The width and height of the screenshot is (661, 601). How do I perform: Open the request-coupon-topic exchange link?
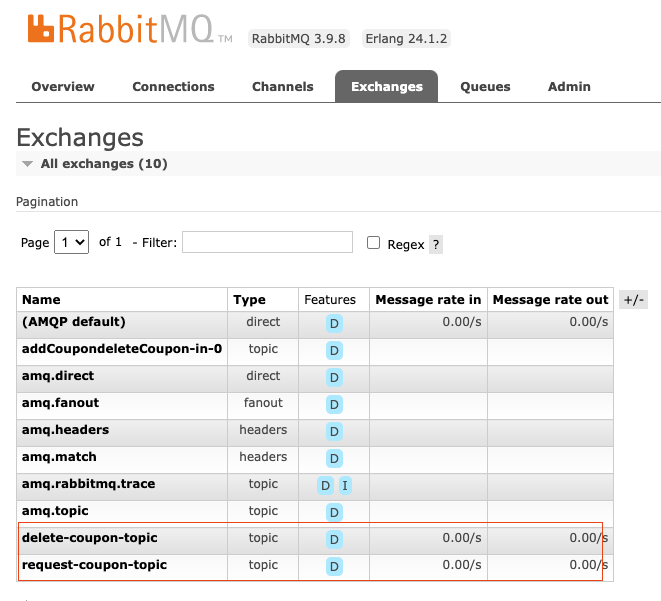pyautogui.click(x=94, y=565)
